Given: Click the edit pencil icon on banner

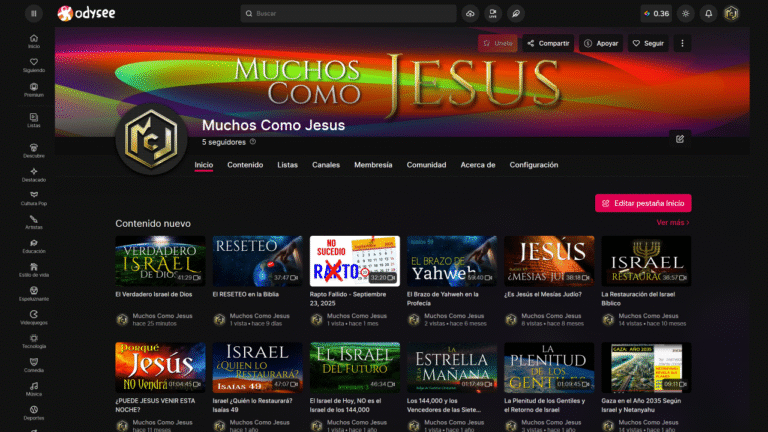Looking at the screenshot, I should [680, 139].
